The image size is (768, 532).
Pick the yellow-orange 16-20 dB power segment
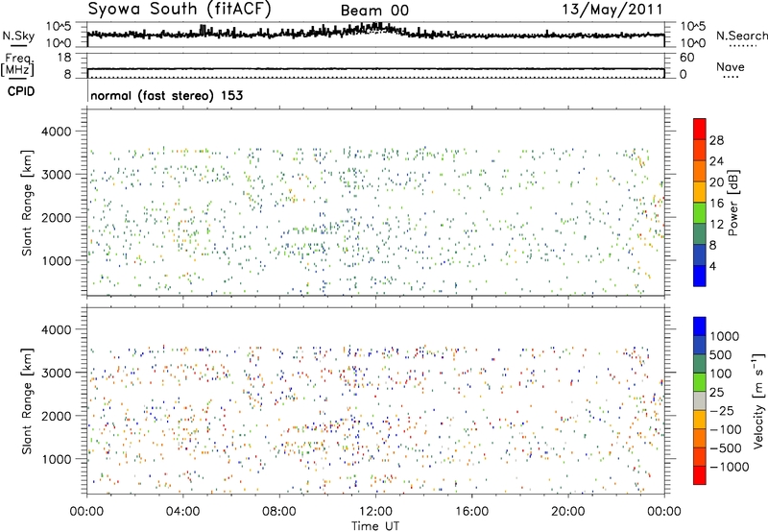700,192
